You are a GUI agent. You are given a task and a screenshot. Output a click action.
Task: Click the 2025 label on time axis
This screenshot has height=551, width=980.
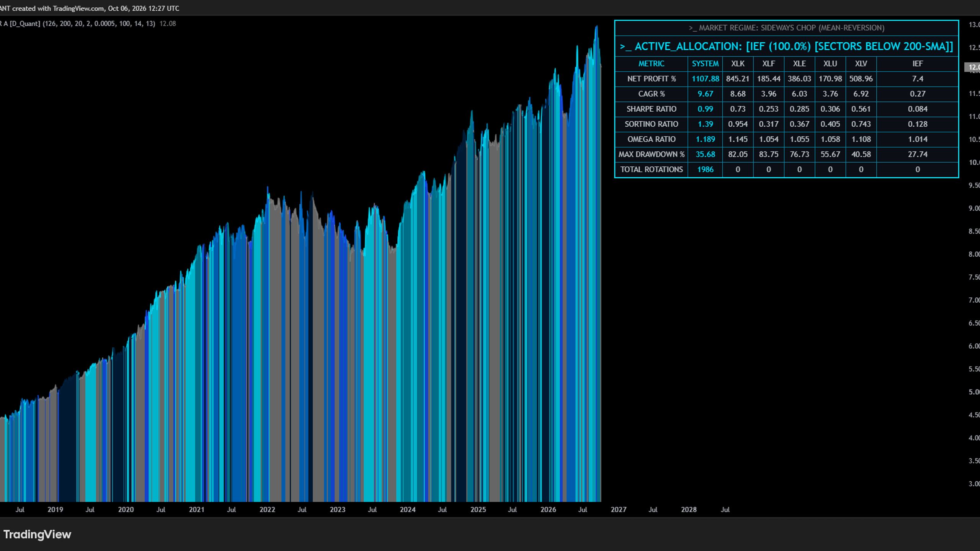pos(478,510)
